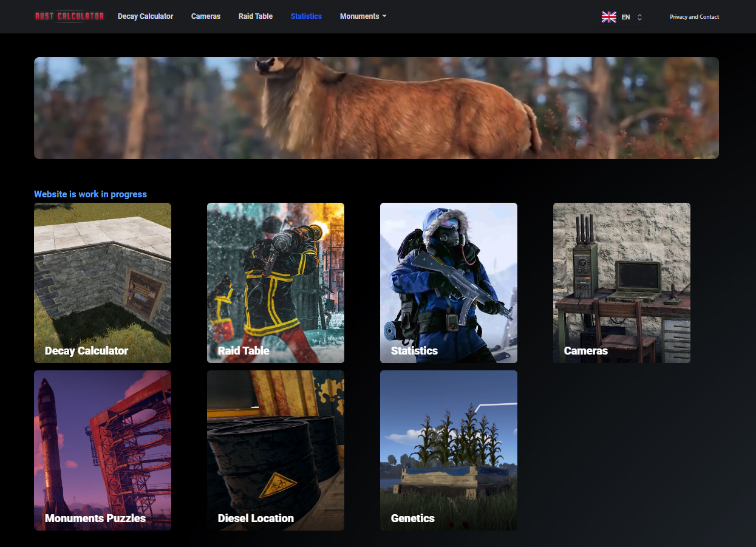Select the Statistics nav item

(x=306, y=16)
